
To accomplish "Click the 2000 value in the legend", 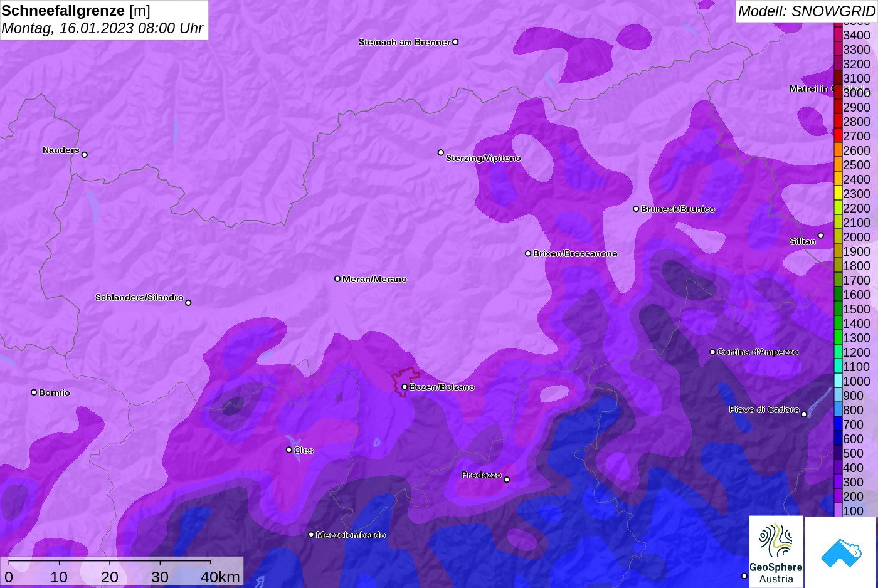I will [x=856, y=236].
